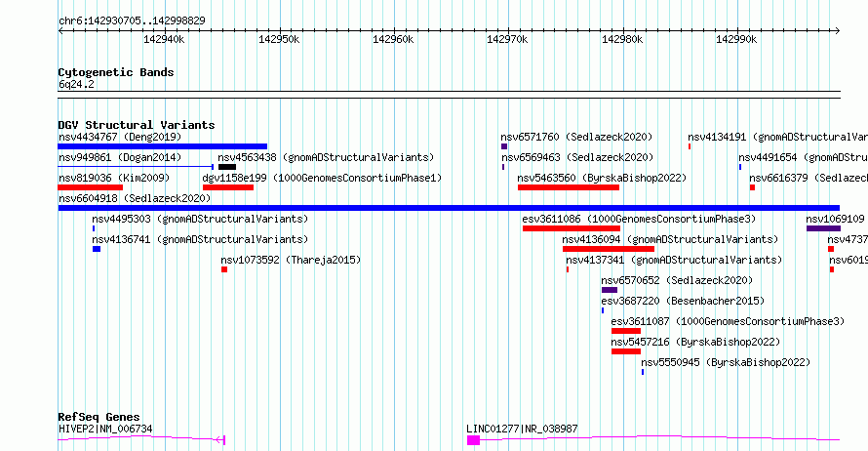Click the DGV Structural Variants track title
Image resolution: width=868 pixels, height=451 pixels.
(137, 125)
